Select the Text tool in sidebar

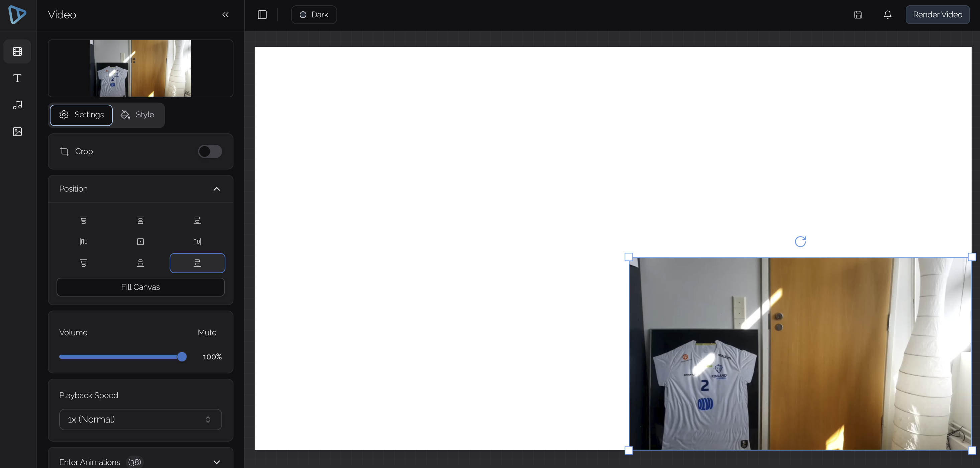[17, 78]
